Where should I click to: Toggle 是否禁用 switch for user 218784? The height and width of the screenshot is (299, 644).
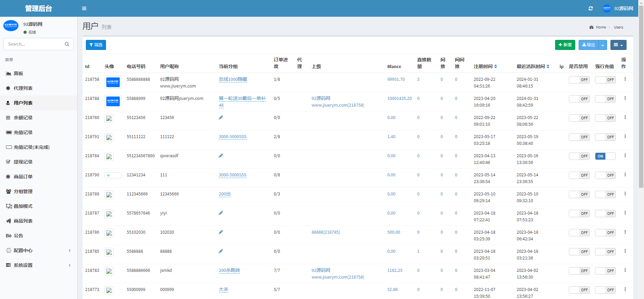[x=579, y=156]
